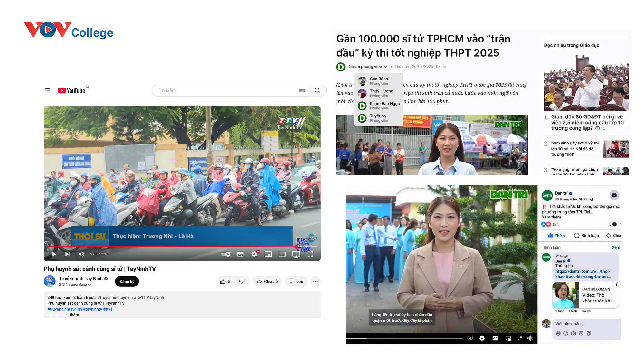The image size is (644, 362).
Task: Open Facebook video settings gear
Action: [x=482, y=338]
